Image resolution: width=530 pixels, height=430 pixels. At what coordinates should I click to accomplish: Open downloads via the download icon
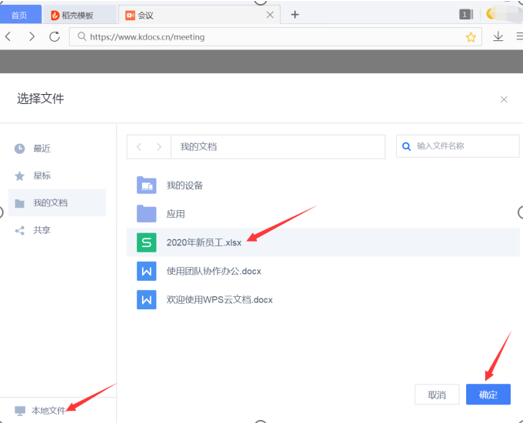point(498,36)
